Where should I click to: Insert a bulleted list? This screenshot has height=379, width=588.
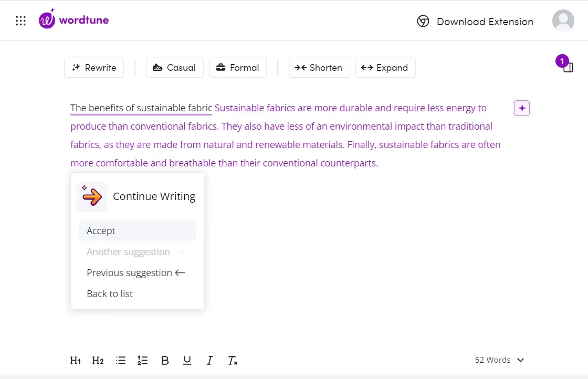point(121,361)
